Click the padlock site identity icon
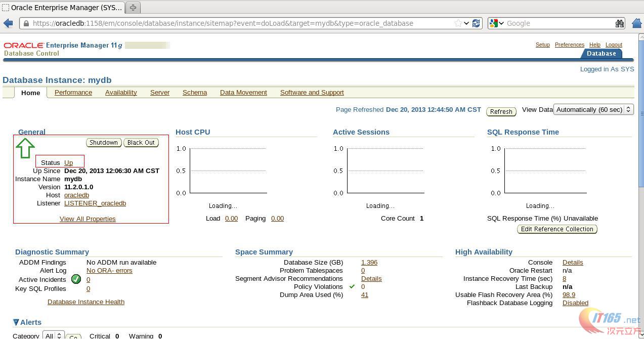This screenshot has width=644, height=339. click(x=26, y=23)
